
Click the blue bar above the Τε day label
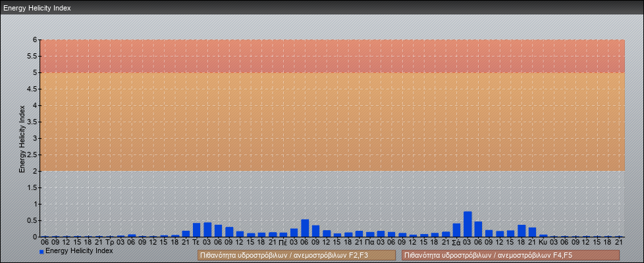[x=196, y=229]
